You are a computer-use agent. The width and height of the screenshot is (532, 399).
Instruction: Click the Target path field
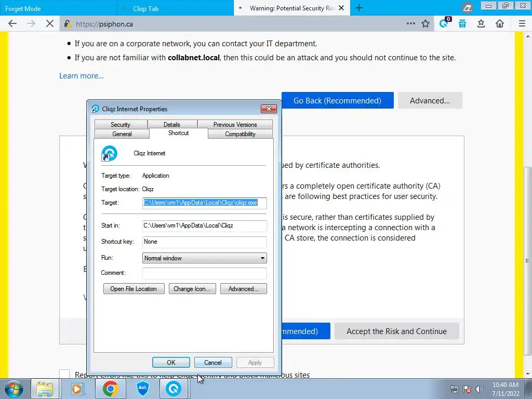click(205, 203)
